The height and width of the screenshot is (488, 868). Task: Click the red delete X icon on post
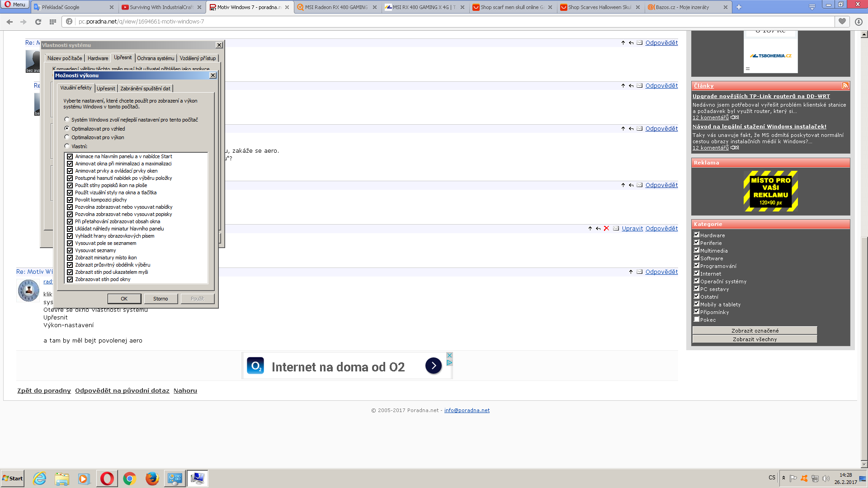[606, 229]
